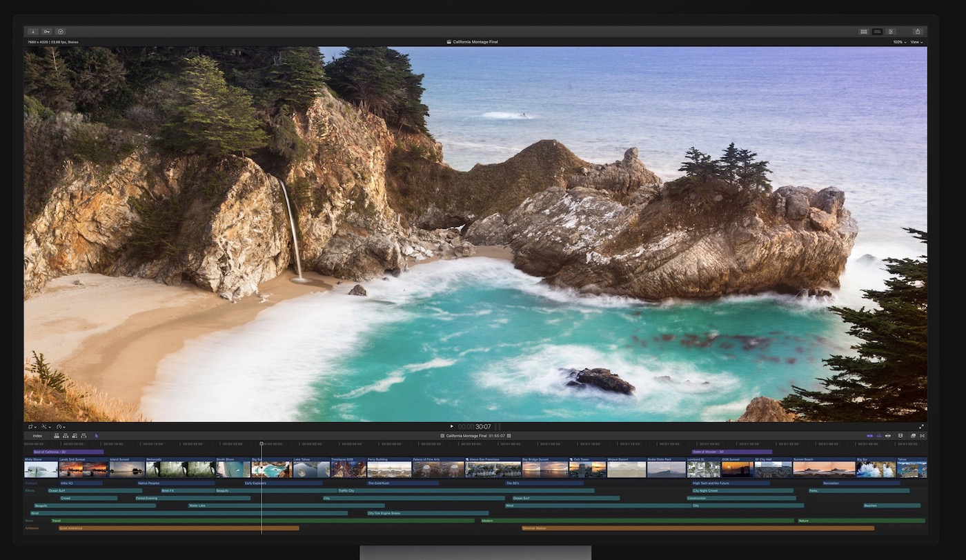Image resolution: width=966 pixels, height=560 pixels.
Task: Open the Effects browser icon
Action: pos(913,436)
